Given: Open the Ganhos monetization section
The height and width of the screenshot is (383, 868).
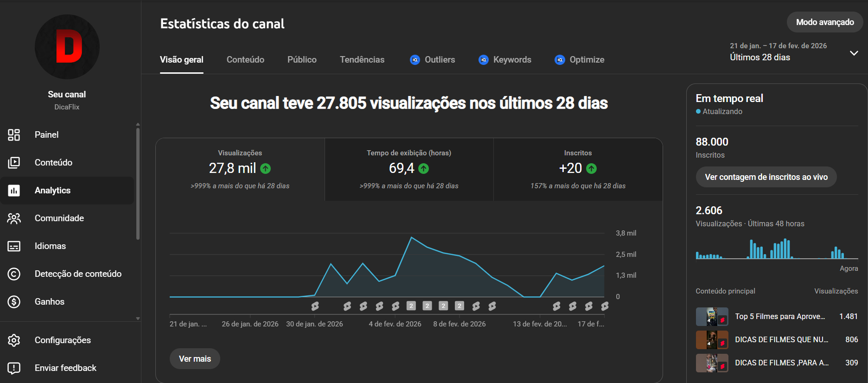Looking at the screenshot, I should [x=67, y=302].
